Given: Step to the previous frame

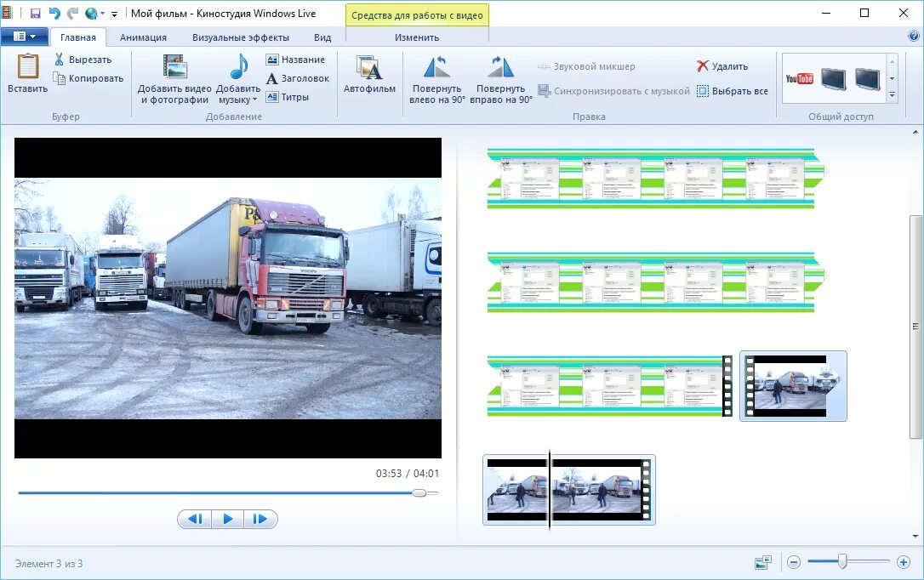Looking at the screenshot, I should click(x=194, y=519).
